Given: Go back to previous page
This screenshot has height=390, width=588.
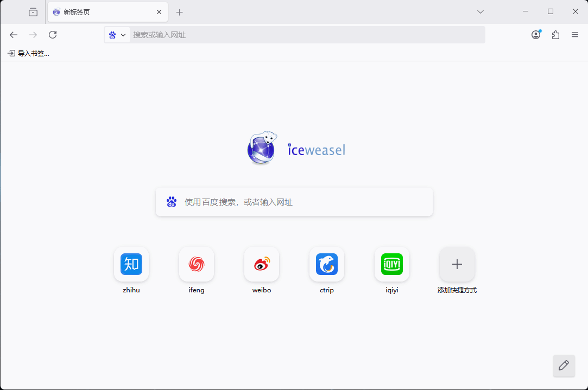Looking at the screenshot, I should 14,35.
